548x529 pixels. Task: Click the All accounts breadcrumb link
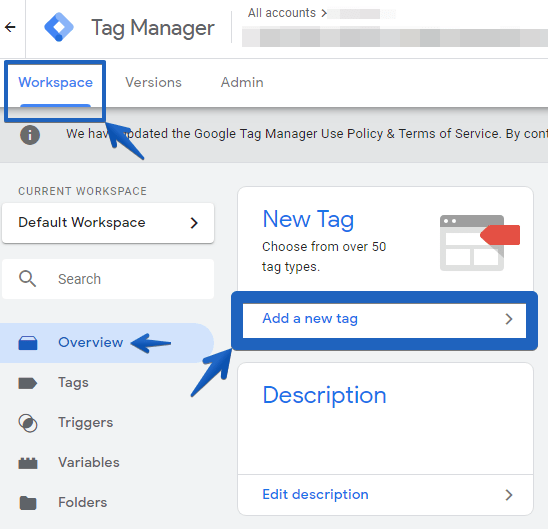click(x=282, y=13)
